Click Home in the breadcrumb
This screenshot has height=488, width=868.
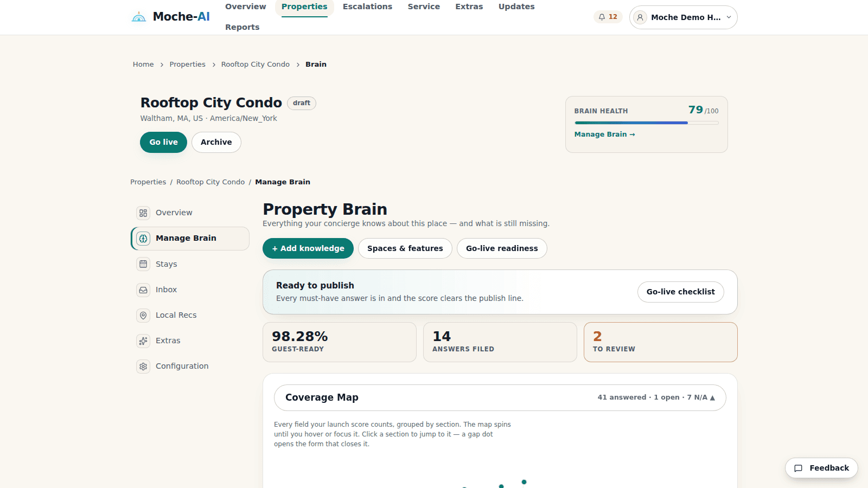pyautogui.click(x=143, y=65)
